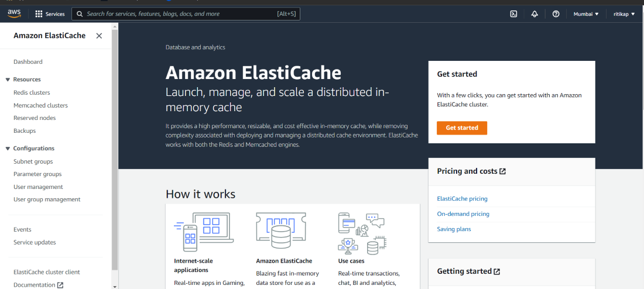This screenshot has width=644, height=289.
Task: Open the ritikap account dropdown
Action: click(x=624, y=14)
